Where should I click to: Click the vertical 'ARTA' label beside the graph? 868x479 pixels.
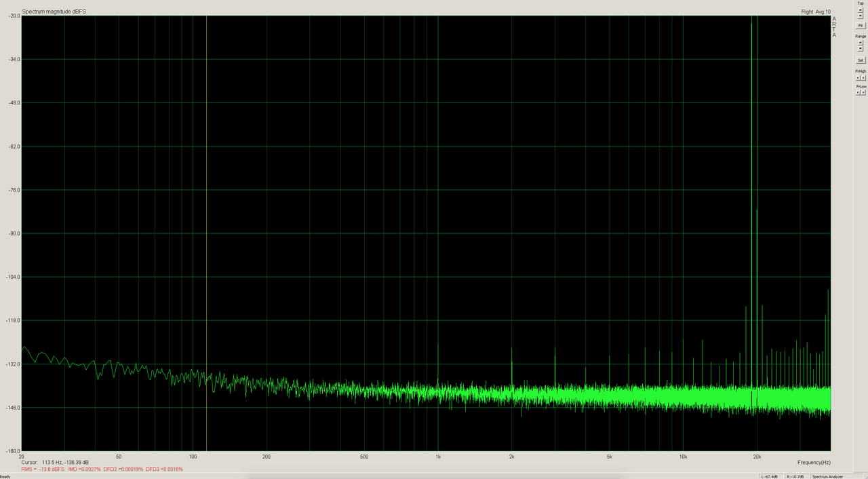pyautogui.click(x=834, y=27)
